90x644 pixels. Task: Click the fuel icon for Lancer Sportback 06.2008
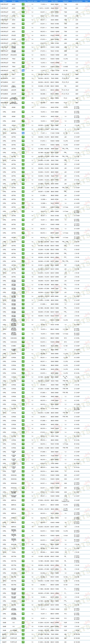23,102
